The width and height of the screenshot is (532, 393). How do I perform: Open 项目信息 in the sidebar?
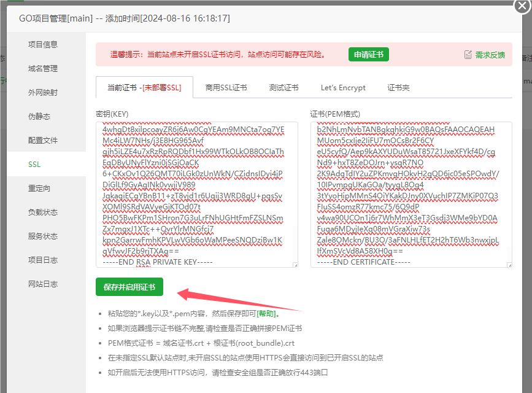[x=43, y=44]
